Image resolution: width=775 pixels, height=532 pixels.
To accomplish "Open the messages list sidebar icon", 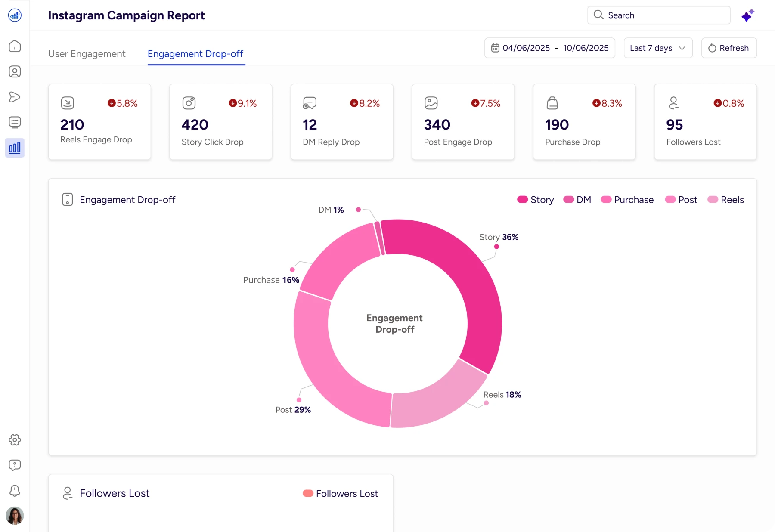I will 15,122.
